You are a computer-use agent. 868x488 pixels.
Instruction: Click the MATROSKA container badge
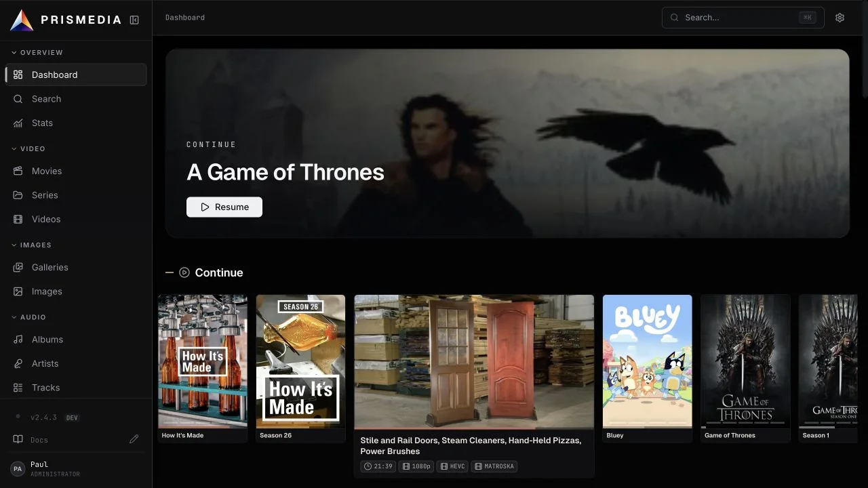494,466
